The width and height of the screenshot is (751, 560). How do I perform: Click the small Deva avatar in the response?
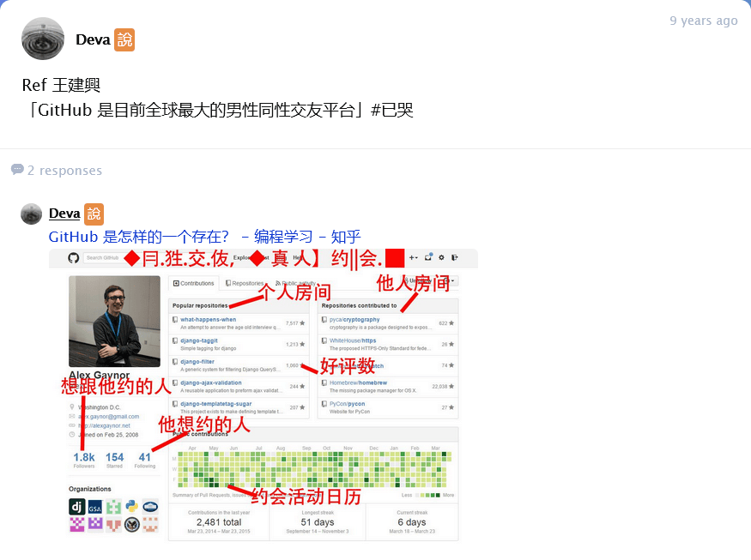coord(32,214)
